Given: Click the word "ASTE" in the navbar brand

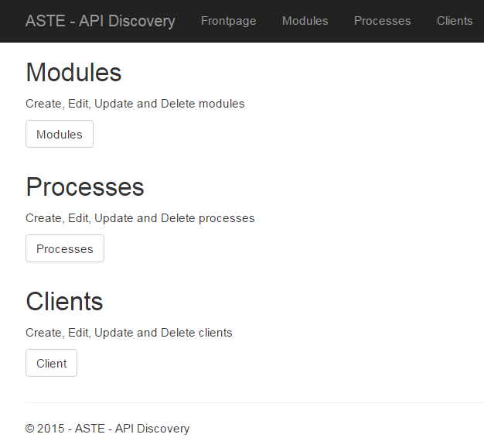Looking at the screenshot, I should click(46, 21).
